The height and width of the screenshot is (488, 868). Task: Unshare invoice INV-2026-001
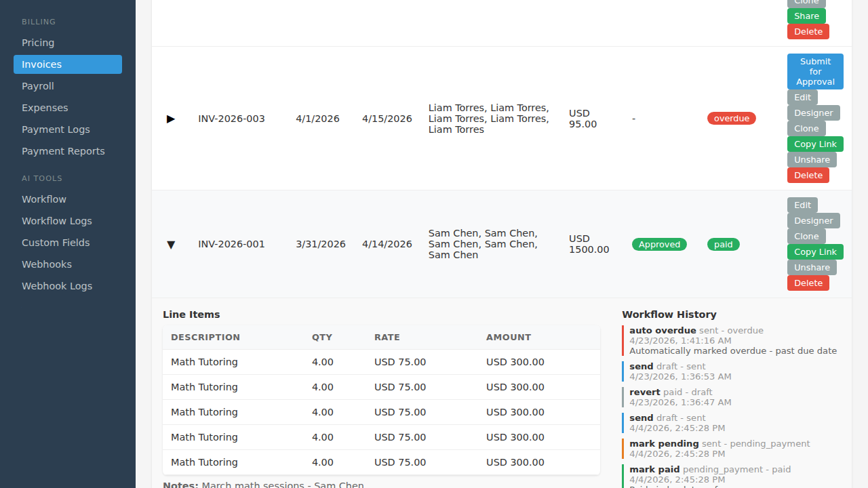(812, 268)
